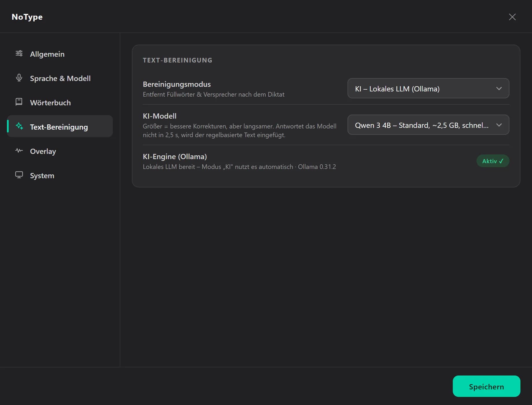Open the Overlay settings
This screenshot has width=532, height=405.
click(60, 151)
